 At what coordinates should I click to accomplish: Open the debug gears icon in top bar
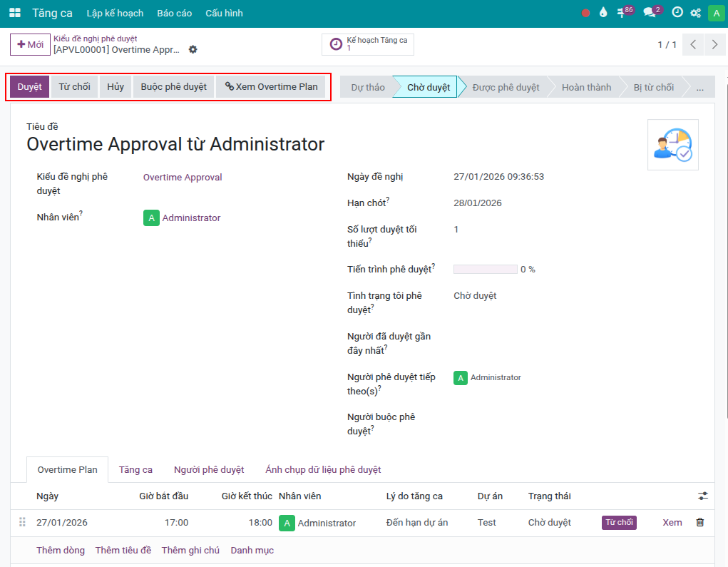coord(696,13)
